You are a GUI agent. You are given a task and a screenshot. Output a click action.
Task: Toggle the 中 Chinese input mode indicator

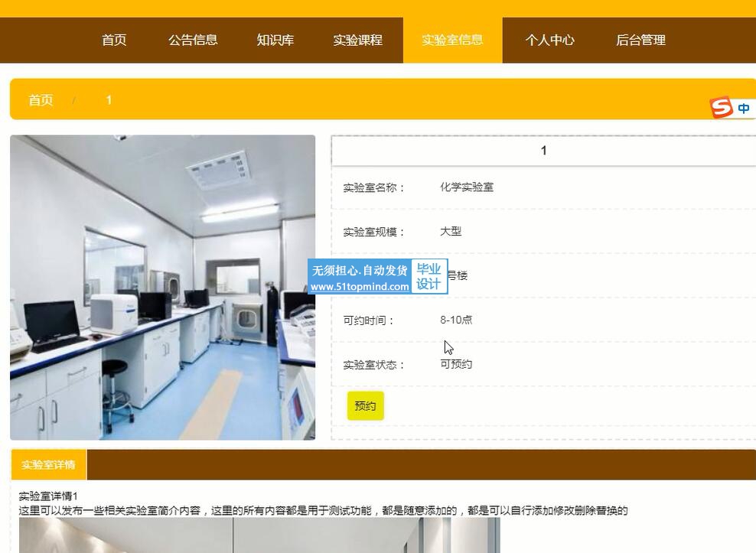tap(744, 109)
